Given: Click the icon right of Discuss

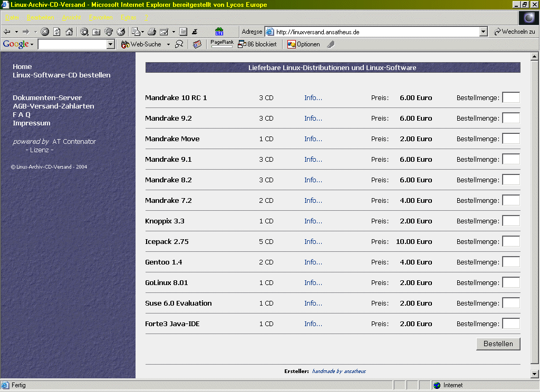Looking at the screenshot, I should (x=195, y=32).
